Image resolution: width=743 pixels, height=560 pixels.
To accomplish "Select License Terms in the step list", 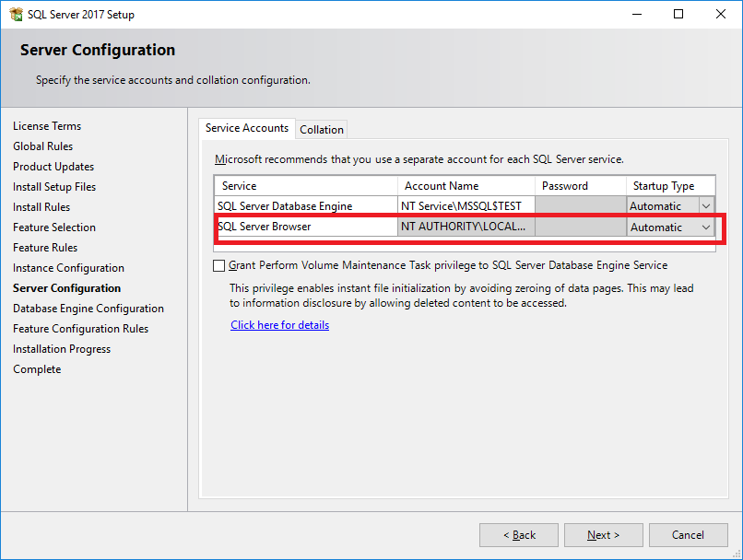I will pyautogui.click(x=47, y=126).
